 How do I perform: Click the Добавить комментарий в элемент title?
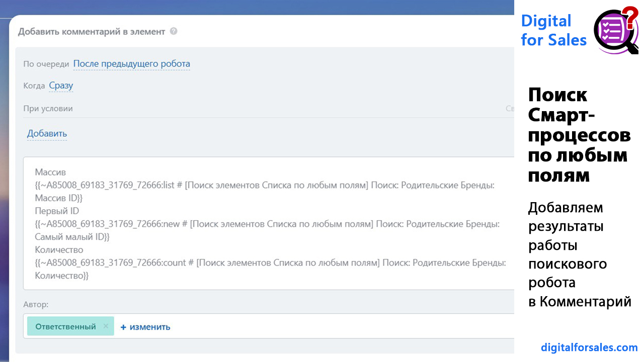[x=92, y=32]
